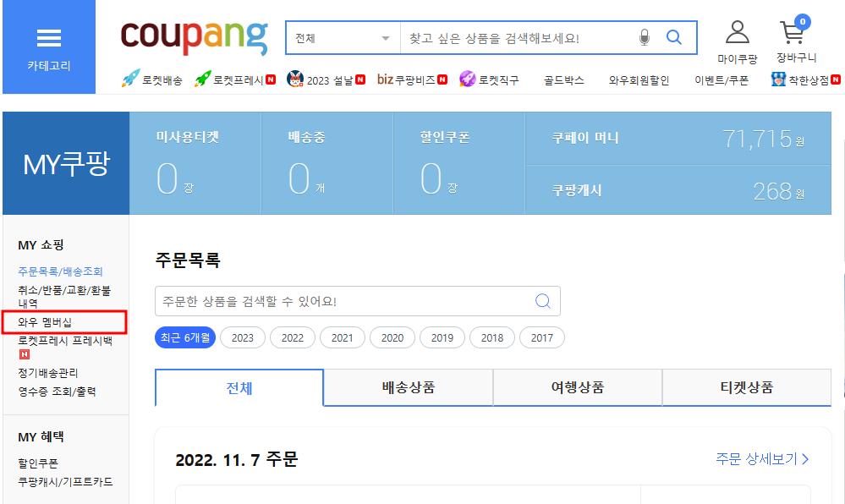Open 골드박스 in the top navigation
Image resolution: width=845 pixels, height=504 pixels.
point(563,80)
